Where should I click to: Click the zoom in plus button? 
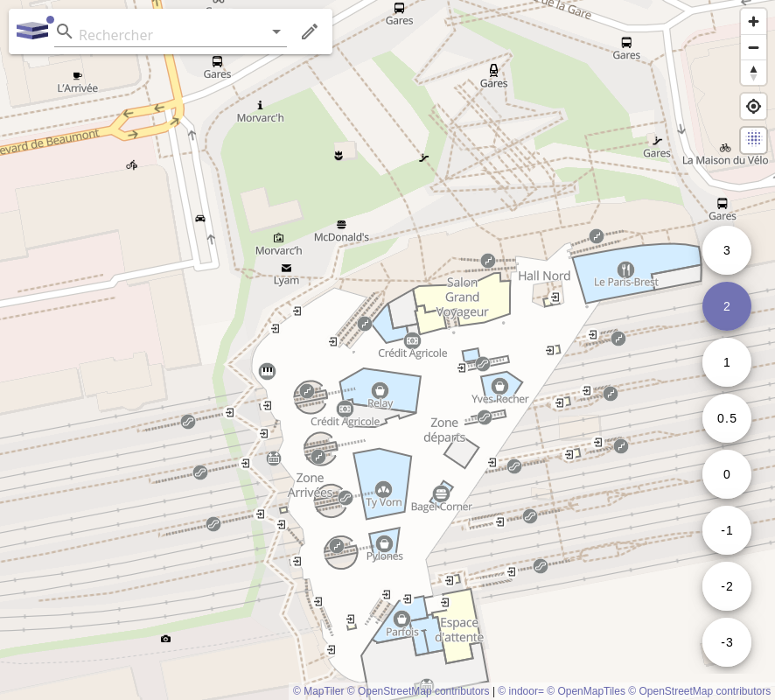tap(753, 21)
